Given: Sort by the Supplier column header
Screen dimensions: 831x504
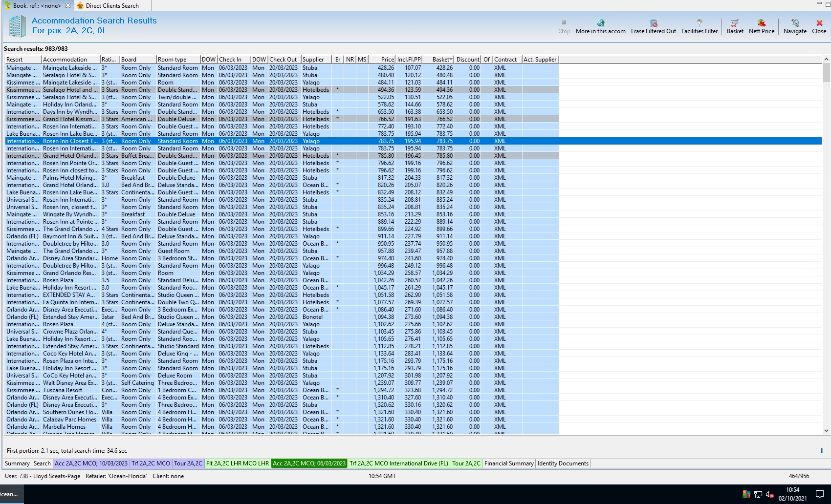Looking at the screenshot, I should point(316,60).
